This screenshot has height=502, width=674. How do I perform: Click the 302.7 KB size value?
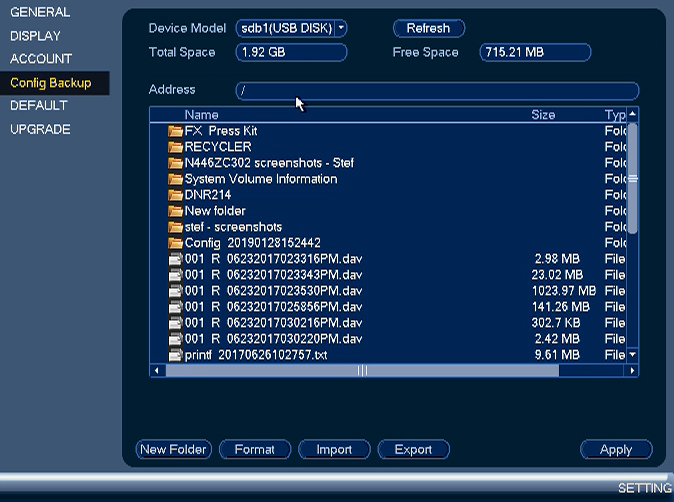point(556,323)
